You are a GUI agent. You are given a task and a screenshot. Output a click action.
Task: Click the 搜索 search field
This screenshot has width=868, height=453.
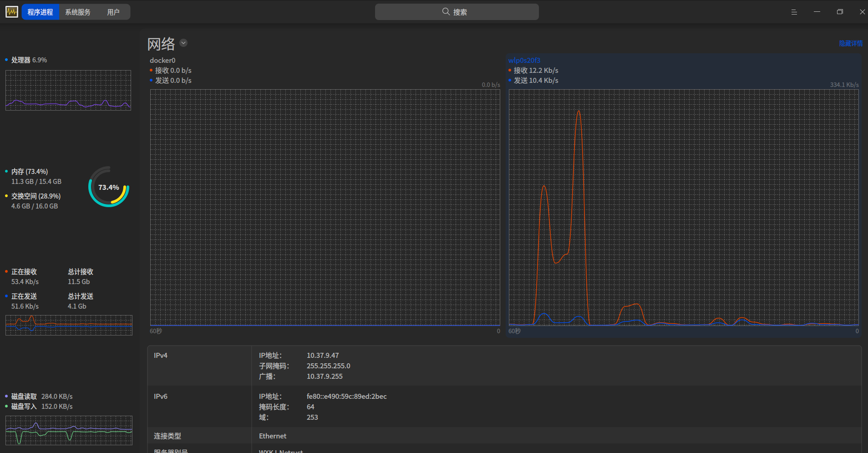(x=457, y=12)
